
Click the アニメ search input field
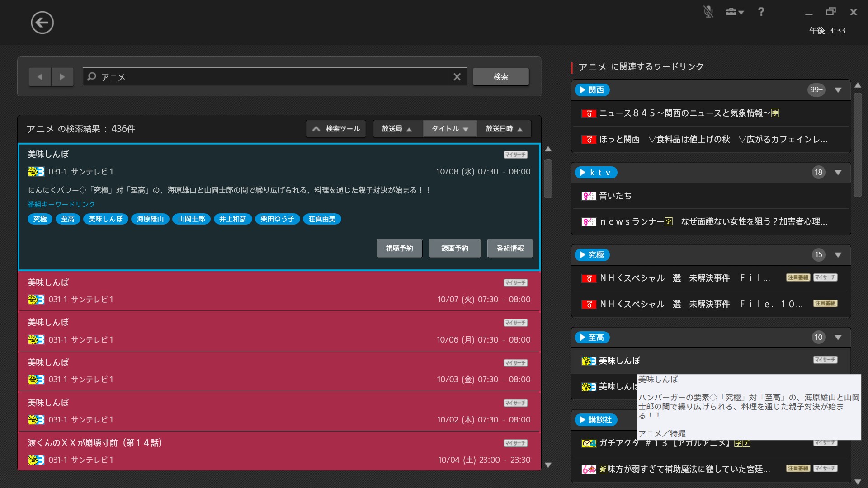271,77
